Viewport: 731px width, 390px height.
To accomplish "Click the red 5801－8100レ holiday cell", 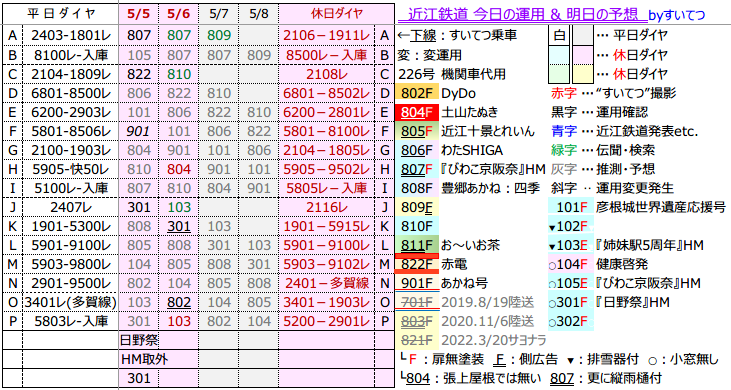I will tap(326, 131).
